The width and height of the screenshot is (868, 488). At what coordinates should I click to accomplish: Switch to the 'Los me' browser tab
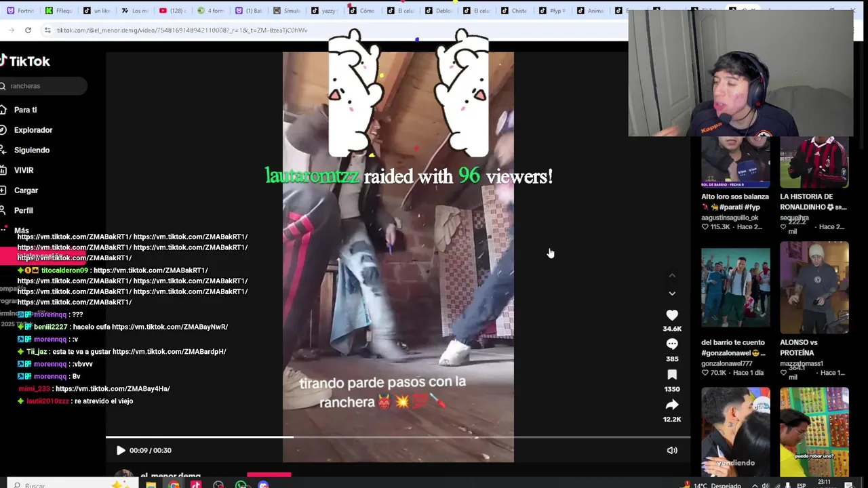(135, 11)
